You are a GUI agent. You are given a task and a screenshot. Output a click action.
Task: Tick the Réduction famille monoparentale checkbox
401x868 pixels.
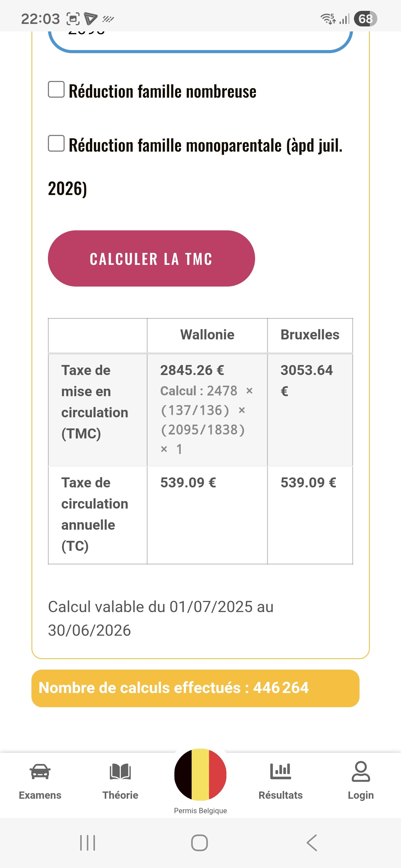(x=56, y=144)
